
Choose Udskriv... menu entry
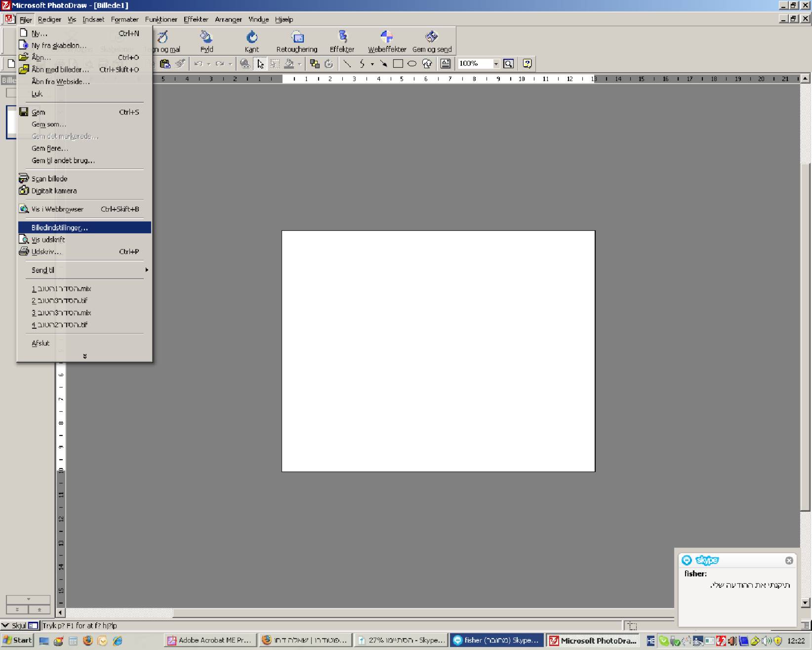coord(84,252)
